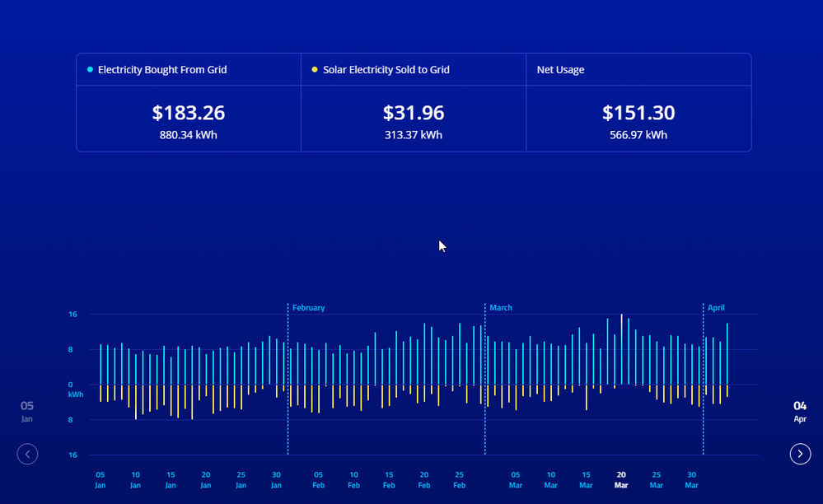823x504 pixels.
Task: Select the 566.97 kWh reading
Action: 638,135
